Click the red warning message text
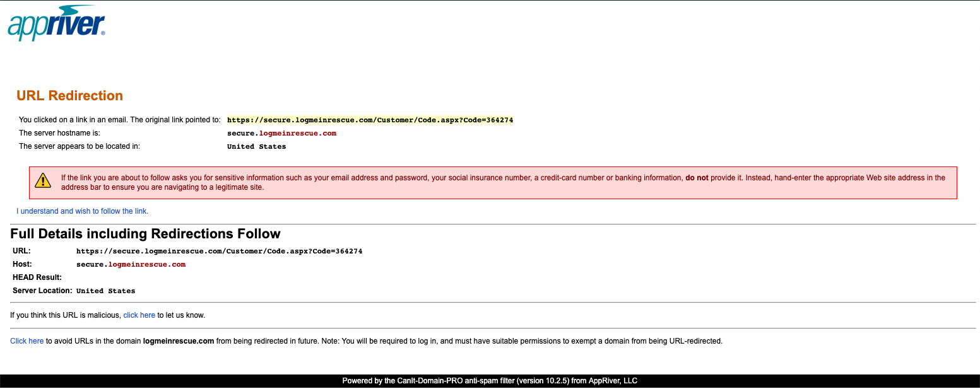980x389 pixels. tap(503, 183)
